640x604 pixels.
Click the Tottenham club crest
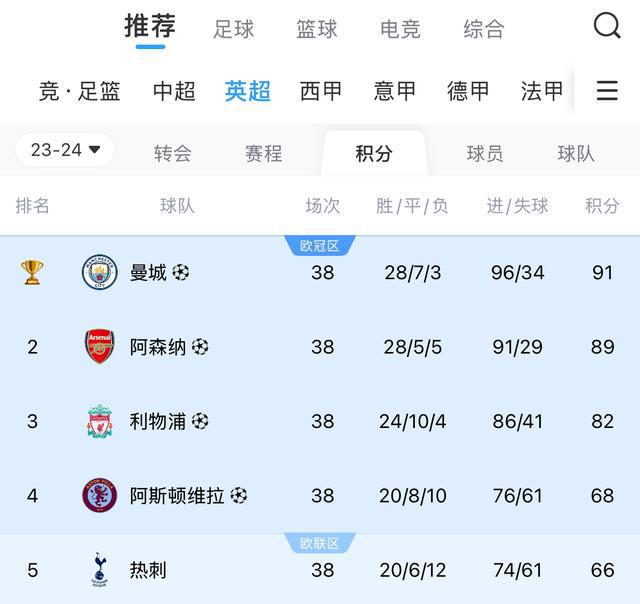[99, 570]
